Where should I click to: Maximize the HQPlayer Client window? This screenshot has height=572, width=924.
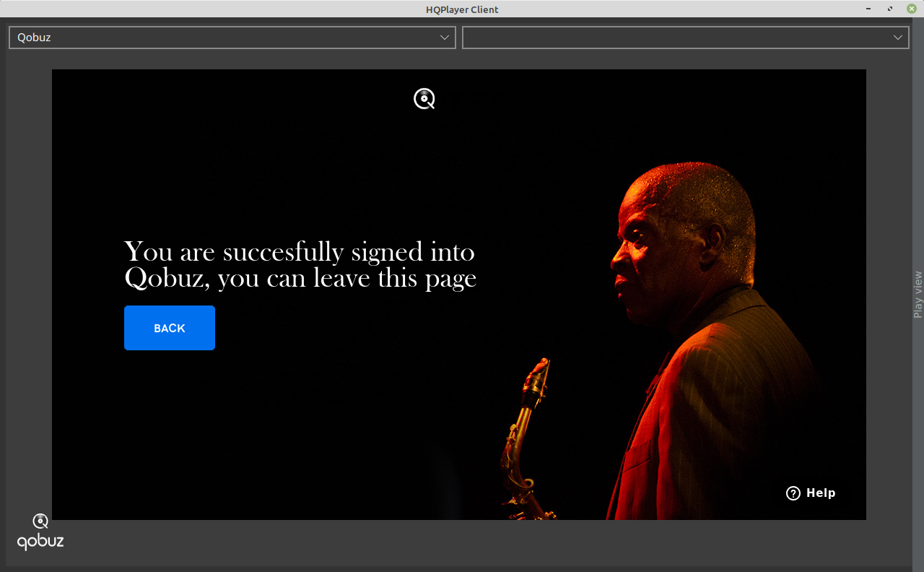[x=890, y=9]
